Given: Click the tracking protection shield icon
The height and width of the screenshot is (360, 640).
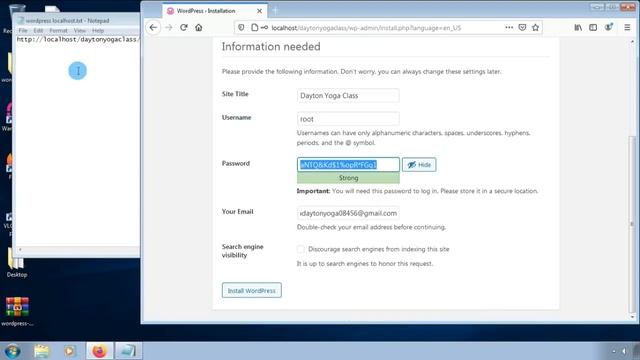Looking at the screenshot, I should pos(241,27).
